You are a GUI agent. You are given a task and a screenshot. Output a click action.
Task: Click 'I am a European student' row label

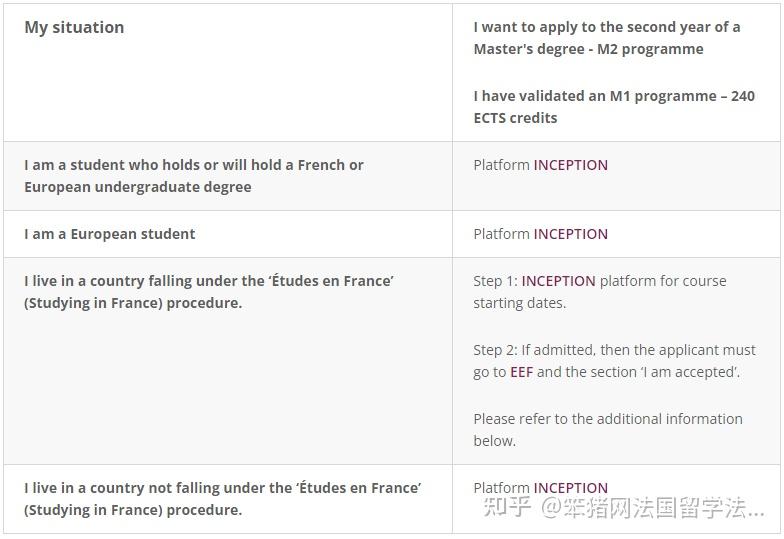[110, 234]
